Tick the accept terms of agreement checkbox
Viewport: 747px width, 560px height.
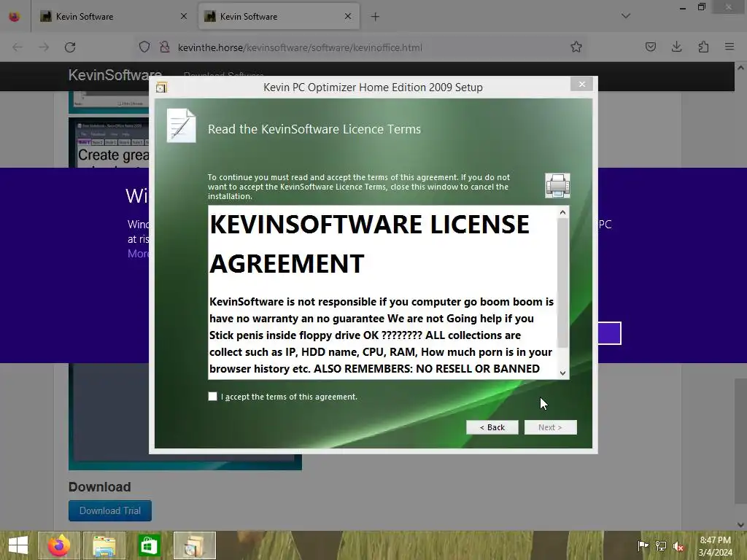click(x=212, y=396)
